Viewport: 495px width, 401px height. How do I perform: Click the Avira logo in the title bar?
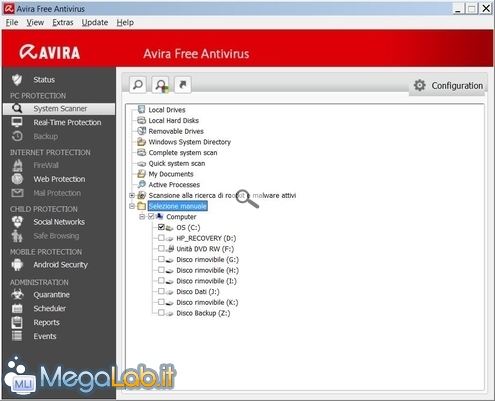pos(9,9)
